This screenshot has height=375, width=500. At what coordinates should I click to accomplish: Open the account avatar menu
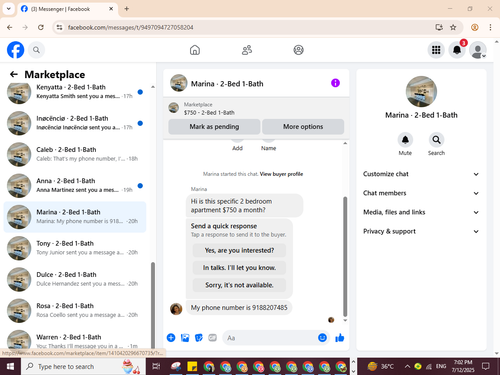pyautogui.click(x=478, y=50)
